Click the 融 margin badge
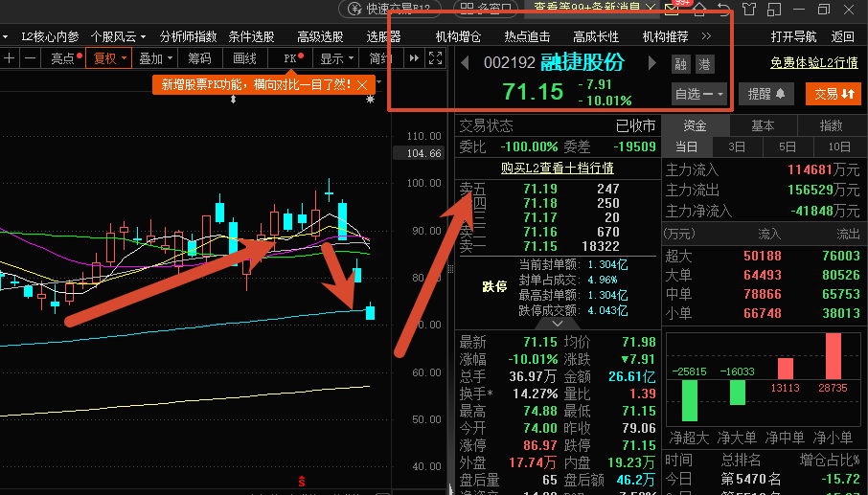Viewport: 868px width, 495px height. pyautogui.click(x=680, y=64)
